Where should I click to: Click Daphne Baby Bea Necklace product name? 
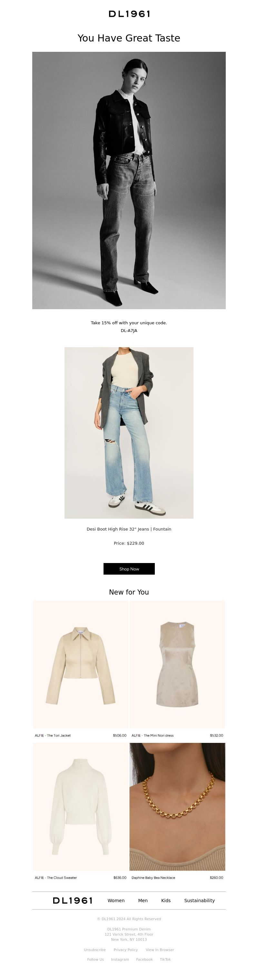(x=153, y=878)
